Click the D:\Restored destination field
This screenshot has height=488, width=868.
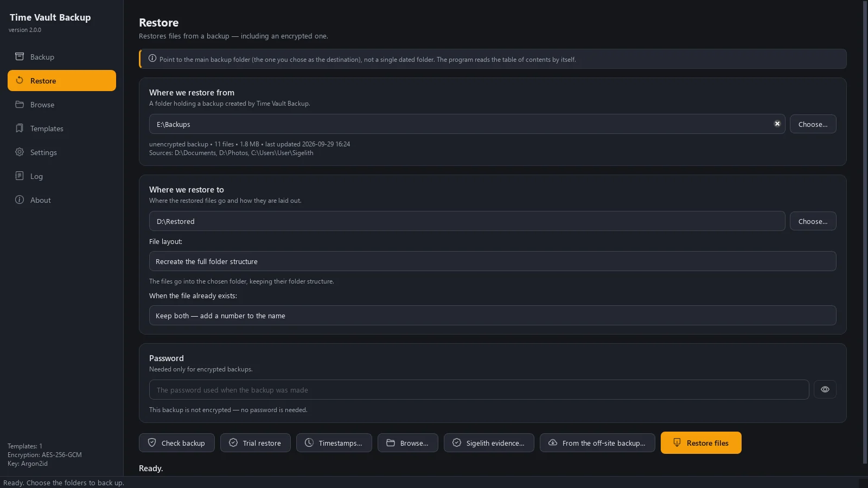pyautogui.click(x=467, y=221)
